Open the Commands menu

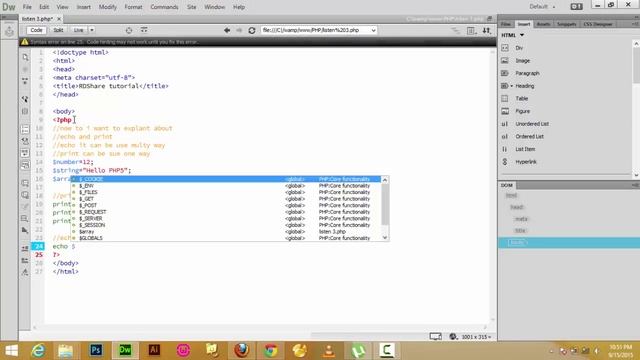point(164,7)
